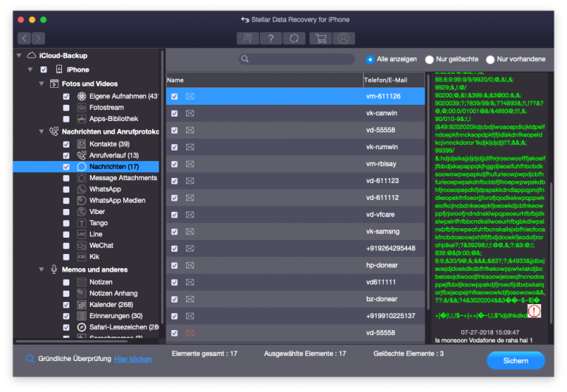The image size is (567, 392).
Task: Click the Kontakte icon
Action: [82, 144]
